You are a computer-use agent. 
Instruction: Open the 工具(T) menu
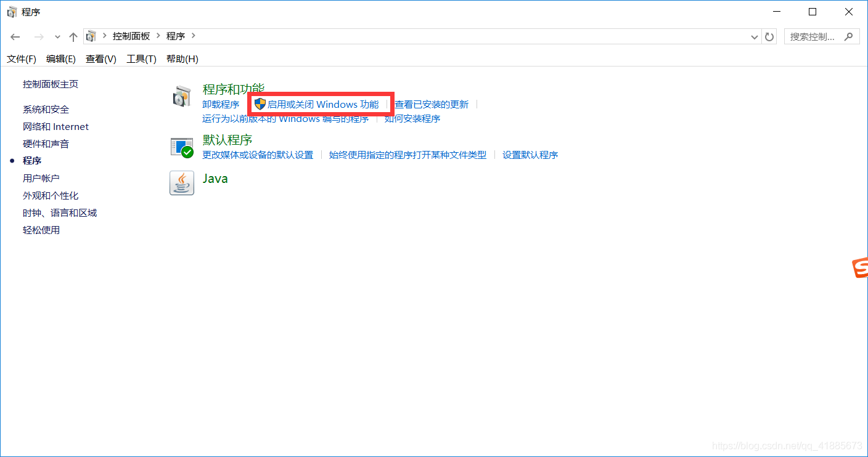coord(141,59)
